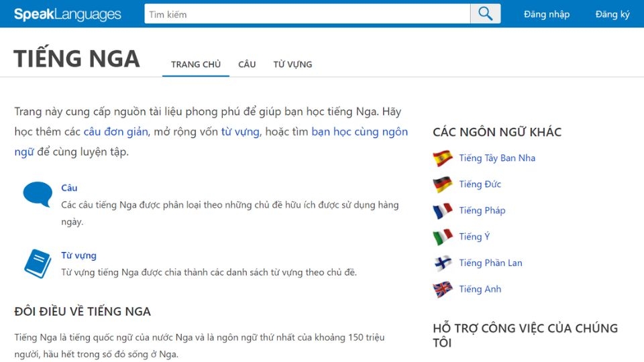Click the blue book vocabulary icon

point(38,263)
